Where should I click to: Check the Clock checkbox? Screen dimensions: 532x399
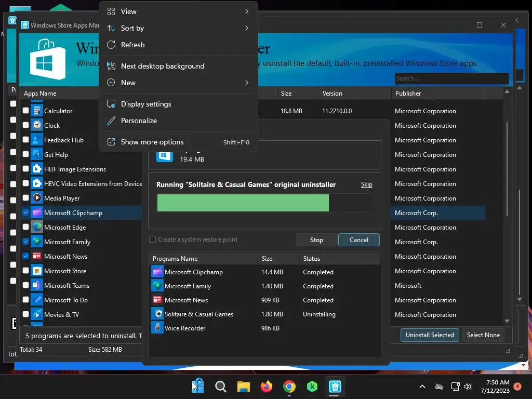pyautogui.click(x=25, y=125)
